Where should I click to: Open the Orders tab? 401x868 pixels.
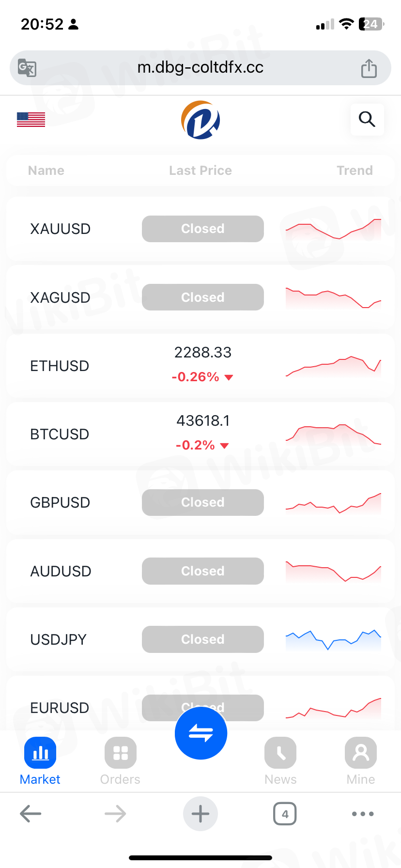tap(120, 760)
